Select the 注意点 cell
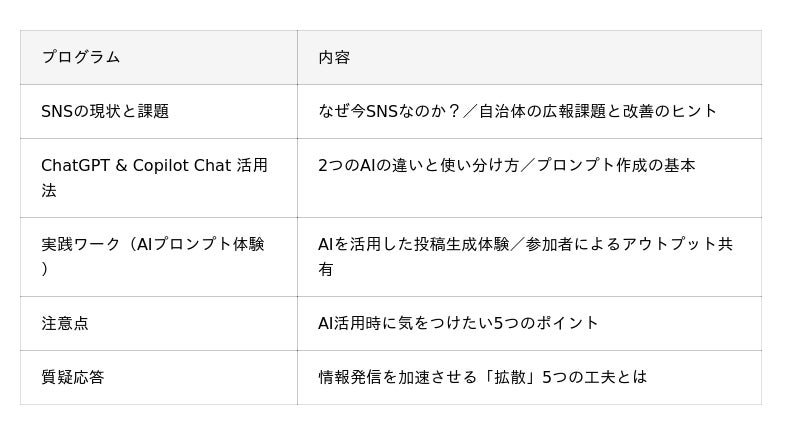Screen dimensions: 800x435 (x=65, y=323)
